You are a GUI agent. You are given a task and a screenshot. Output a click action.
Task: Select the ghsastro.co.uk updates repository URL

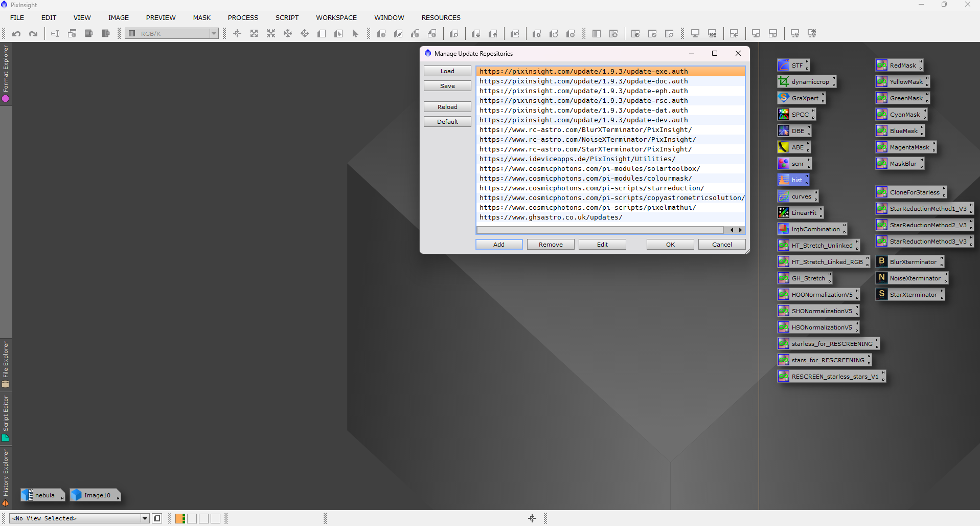pyautogui.click(x=551, y=217)
